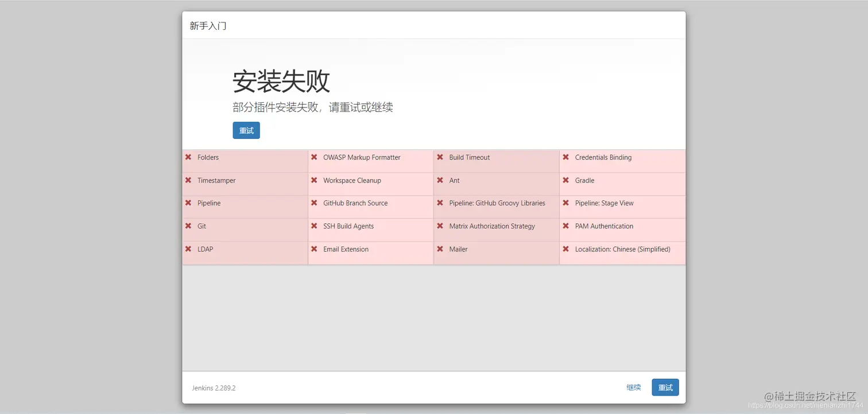Click the red X next to Pipeline: Stage View
Screen dimensions: 868x414
(565, 203)
